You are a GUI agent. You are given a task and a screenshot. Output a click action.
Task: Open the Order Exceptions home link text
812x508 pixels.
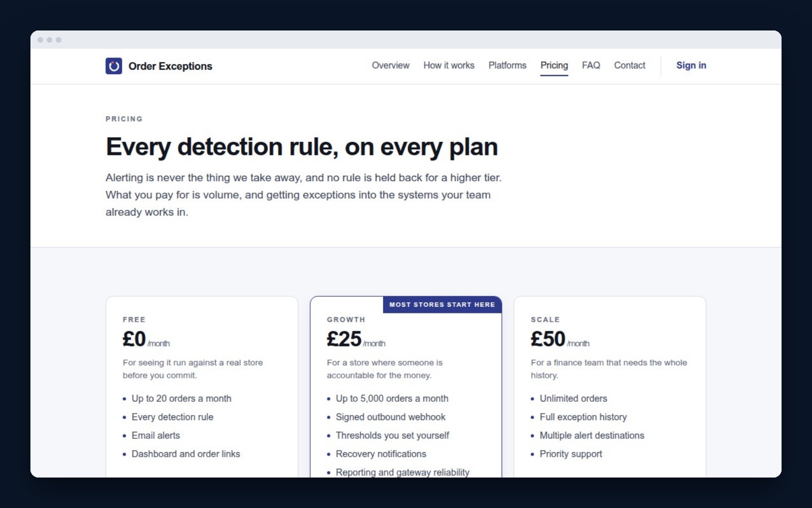point(170,66)
